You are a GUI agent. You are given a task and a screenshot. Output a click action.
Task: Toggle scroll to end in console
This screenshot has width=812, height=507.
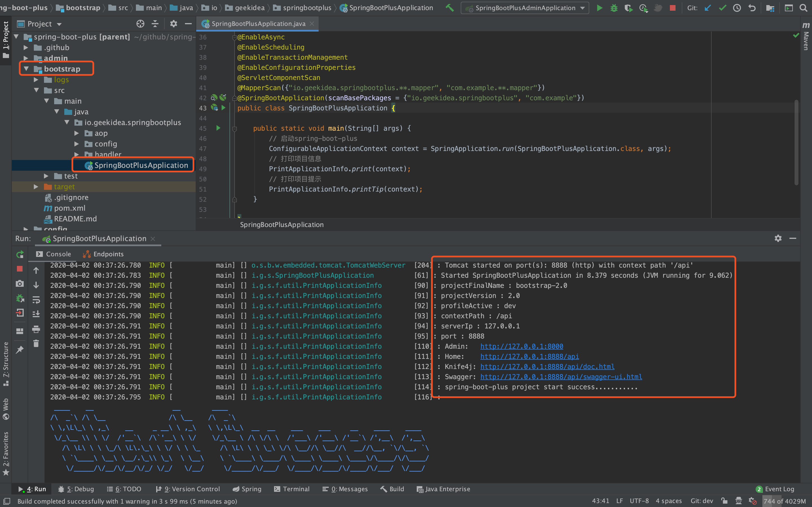36,314
